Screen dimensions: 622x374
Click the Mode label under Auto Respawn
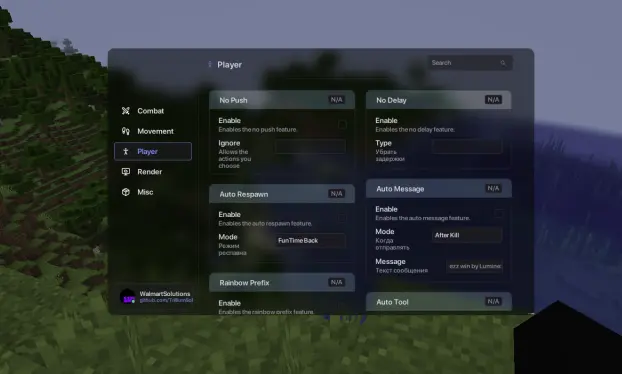pos(228,237)
